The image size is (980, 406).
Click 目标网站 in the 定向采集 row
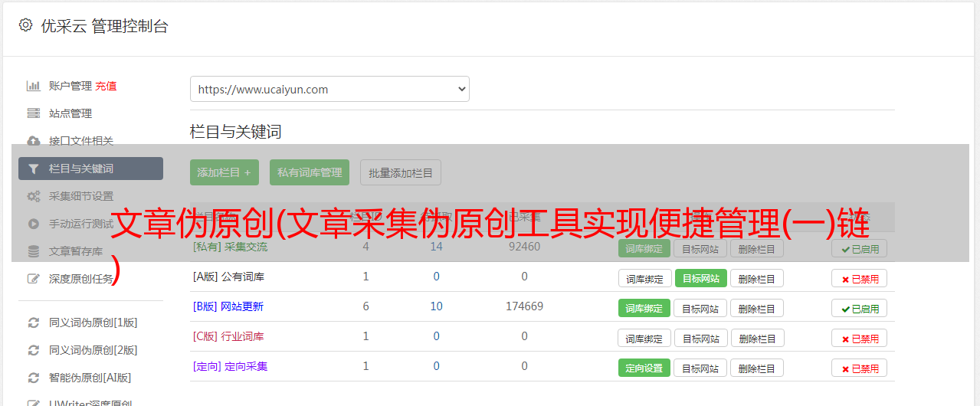click(700, 368)
